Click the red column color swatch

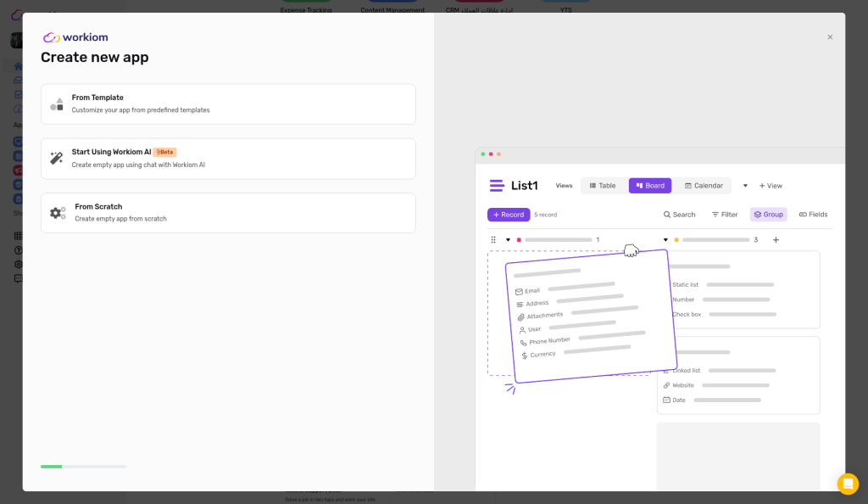click(519, 240)
